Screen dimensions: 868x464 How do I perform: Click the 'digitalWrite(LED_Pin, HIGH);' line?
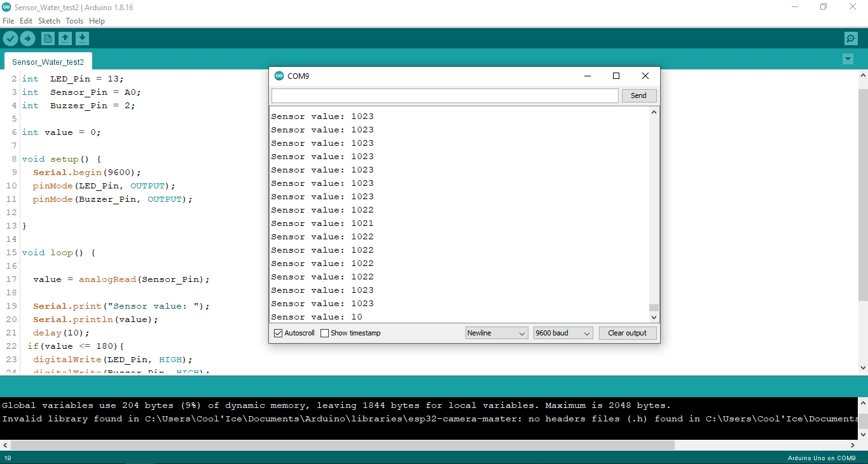113,360
